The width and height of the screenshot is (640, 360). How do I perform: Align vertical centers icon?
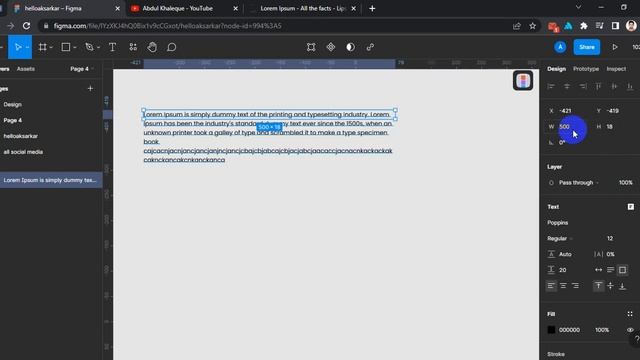point(614,86)
